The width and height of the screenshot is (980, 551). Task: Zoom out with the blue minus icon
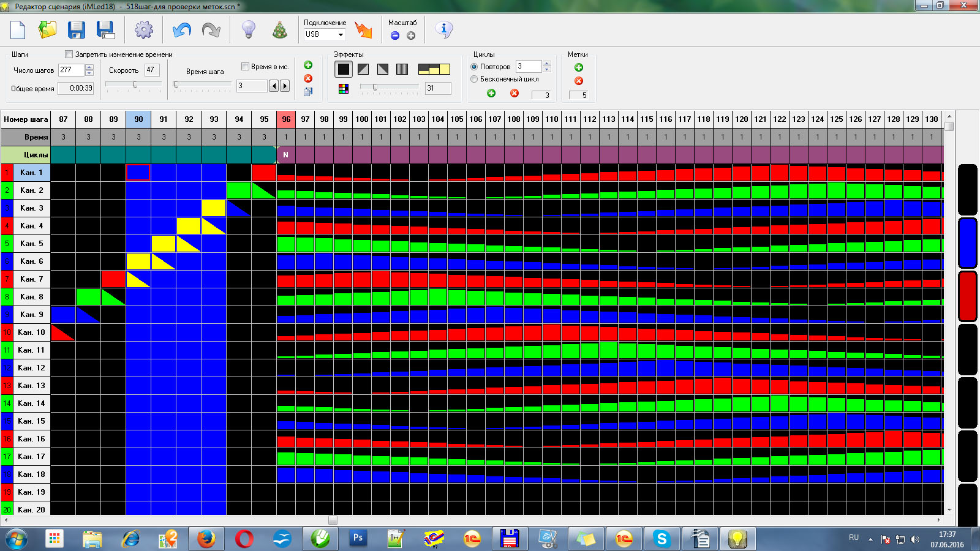point(395,36)
